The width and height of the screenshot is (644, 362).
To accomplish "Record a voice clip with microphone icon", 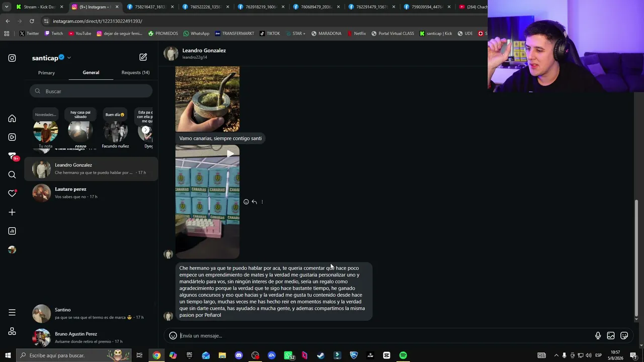I will [598, 335].
